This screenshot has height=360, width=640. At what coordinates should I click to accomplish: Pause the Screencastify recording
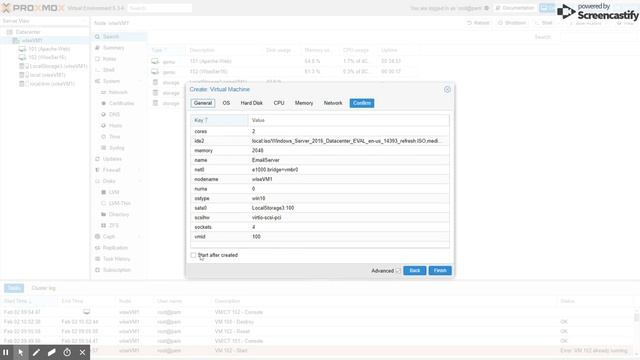pyautogui.click(x=6, y=352)
